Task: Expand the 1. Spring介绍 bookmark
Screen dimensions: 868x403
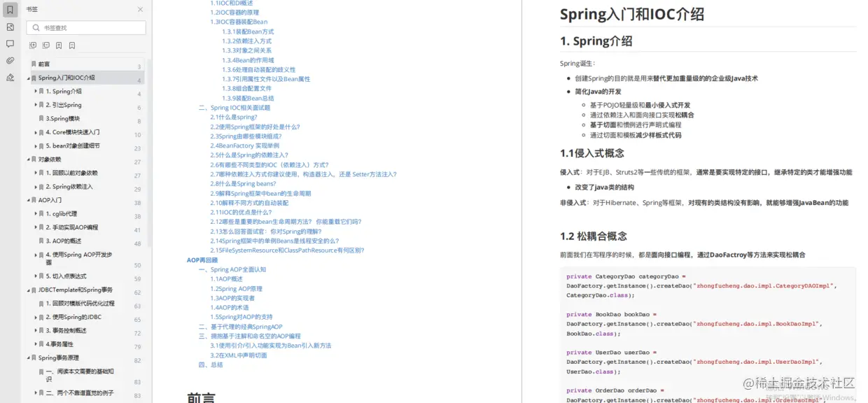Action: click(36, 92)
